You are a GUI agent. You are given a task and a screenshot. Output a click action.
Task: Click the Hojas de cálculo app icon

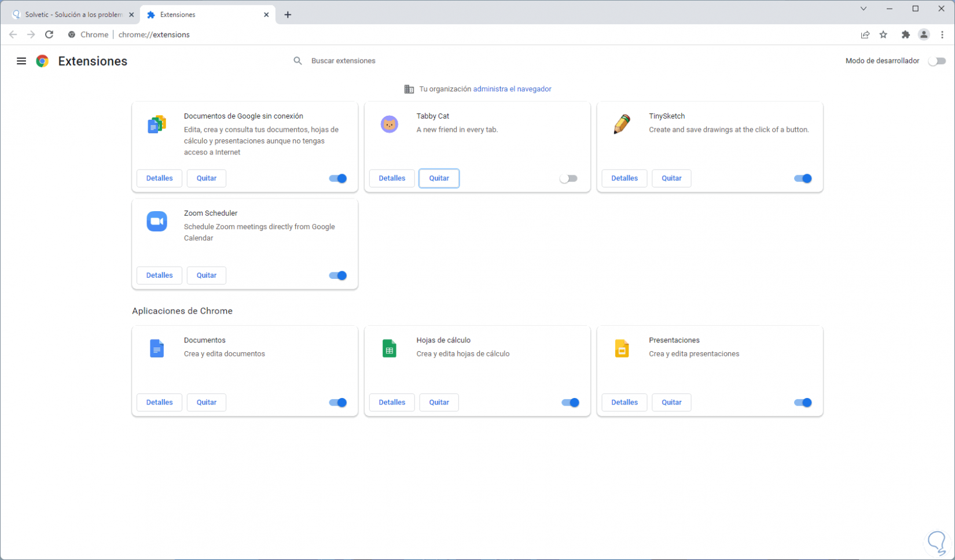(x=390, y=348)
